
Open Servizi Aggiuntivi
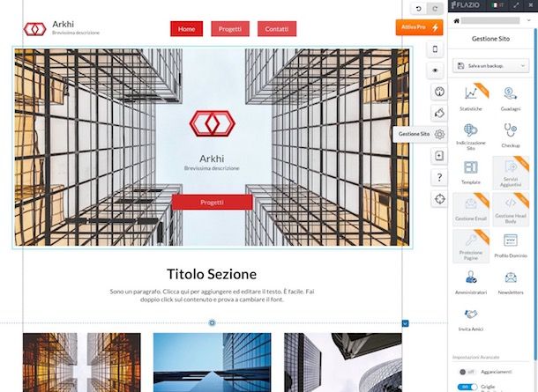pyautogui.click(x=511, y=173)
